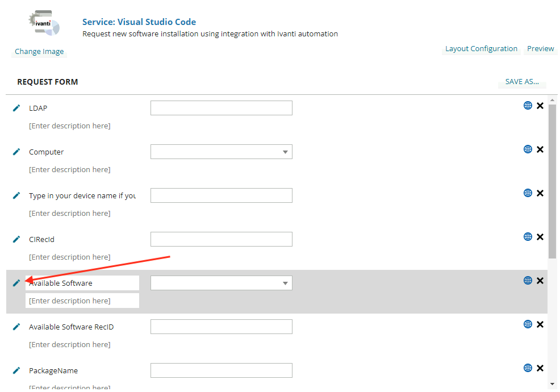Open Layout Configuration
Image resolution: width=560 pixels, height=392 pixels.
point(481,49)
